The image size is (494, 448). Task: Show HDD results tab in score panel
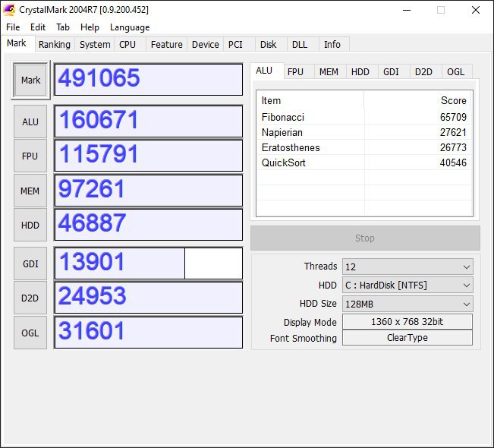tap(360, 72)
